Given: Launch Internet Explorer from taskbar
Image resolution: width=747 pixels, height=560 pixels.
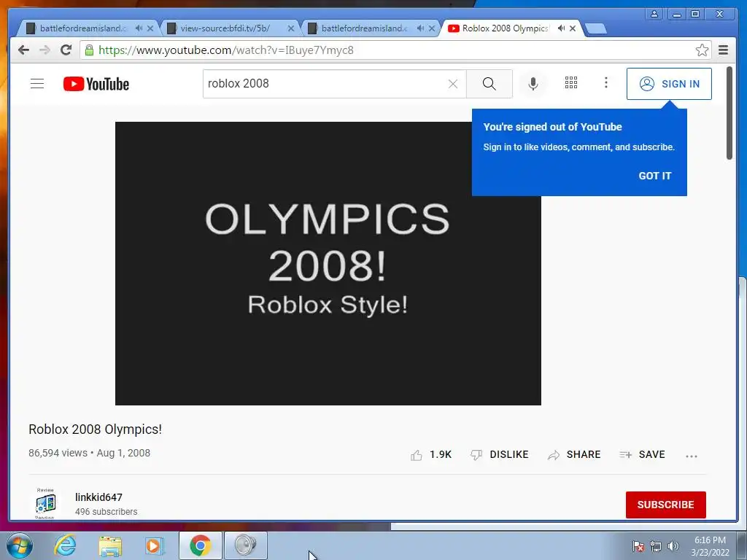Looking at the screenshot, I should click(x=65, y=545).
